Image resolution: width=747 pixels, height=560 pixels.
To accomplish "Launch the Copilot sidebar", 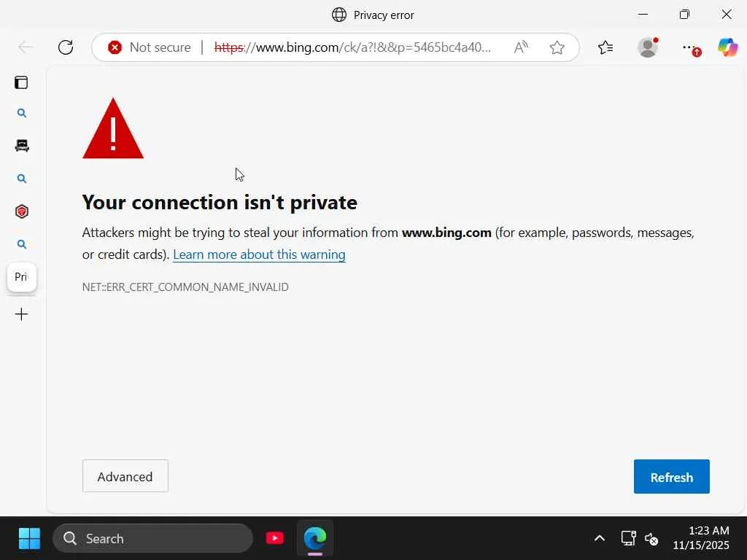I will [x=727, y=47].
